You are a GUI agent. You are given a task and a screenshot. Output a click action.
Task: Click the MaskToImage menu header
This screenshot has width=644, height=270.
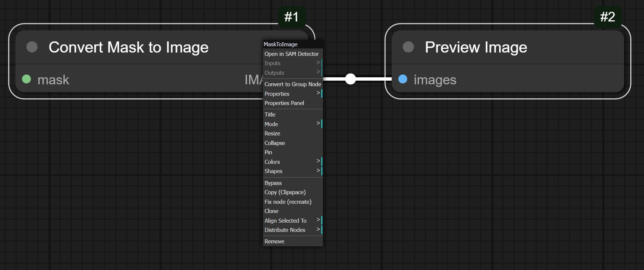point(293,44)
